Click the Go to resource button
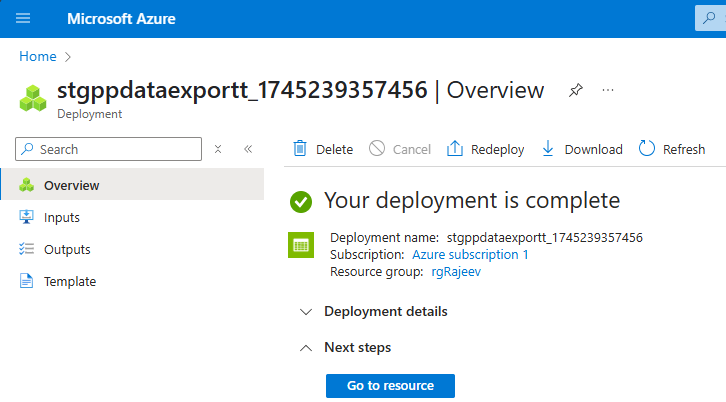The image size is (726, 402). point(390,385)
